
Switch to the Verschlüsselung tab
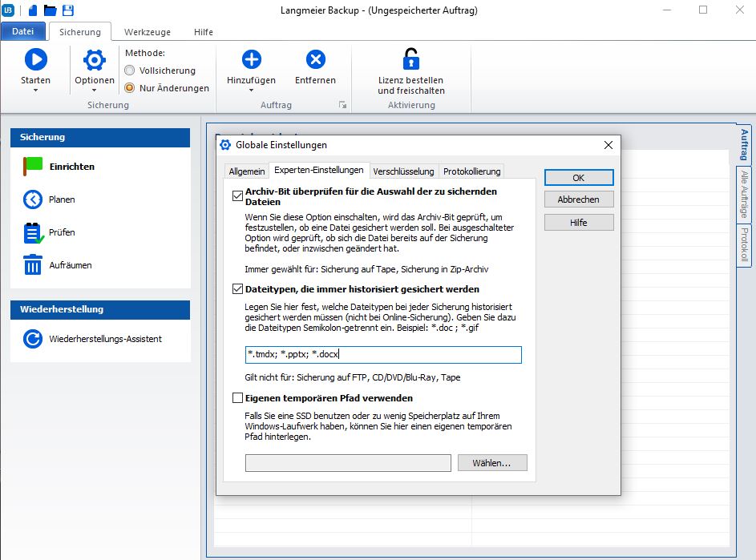[x=403, y=171]
